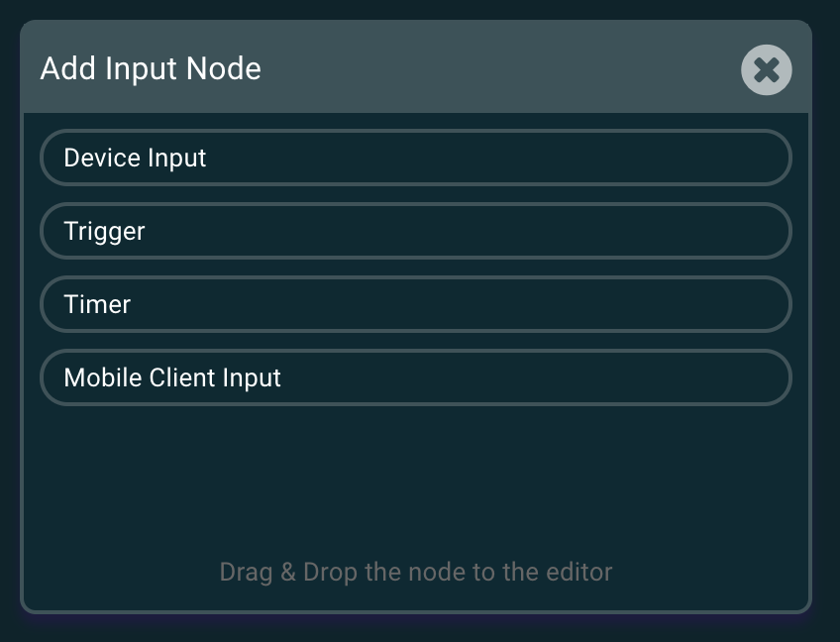Click the Timer rounded button
Image resolution: width=840 pixels, height=642 pixels.
click(416, 304)
